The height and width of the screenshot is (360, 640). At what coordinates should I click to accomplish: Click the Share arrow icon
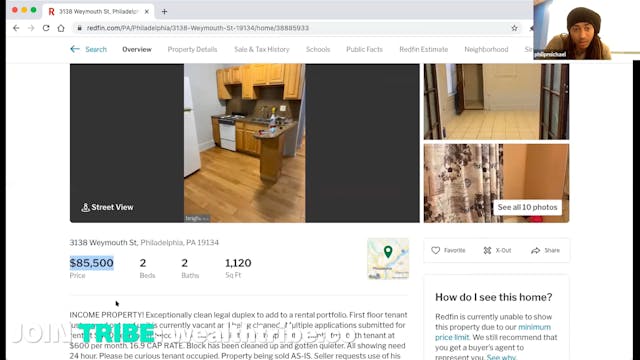click(536, 250)
